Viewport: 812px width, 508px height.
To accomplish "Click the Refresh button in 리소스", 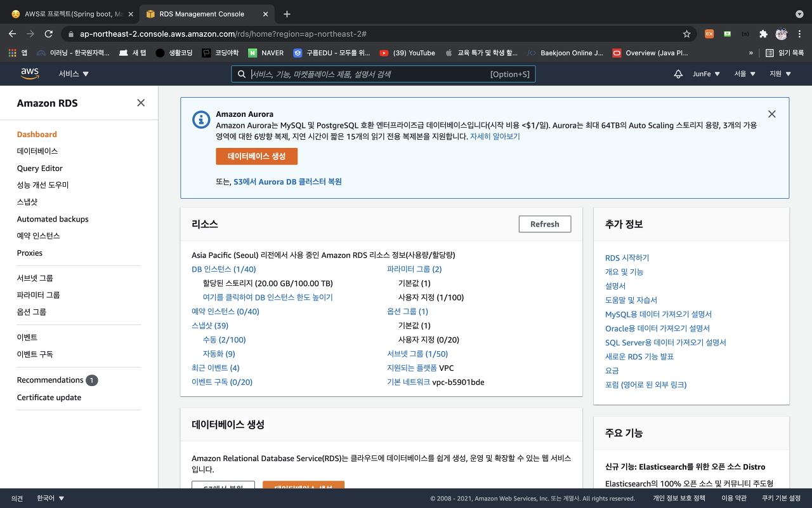I will tap(545, 224).
